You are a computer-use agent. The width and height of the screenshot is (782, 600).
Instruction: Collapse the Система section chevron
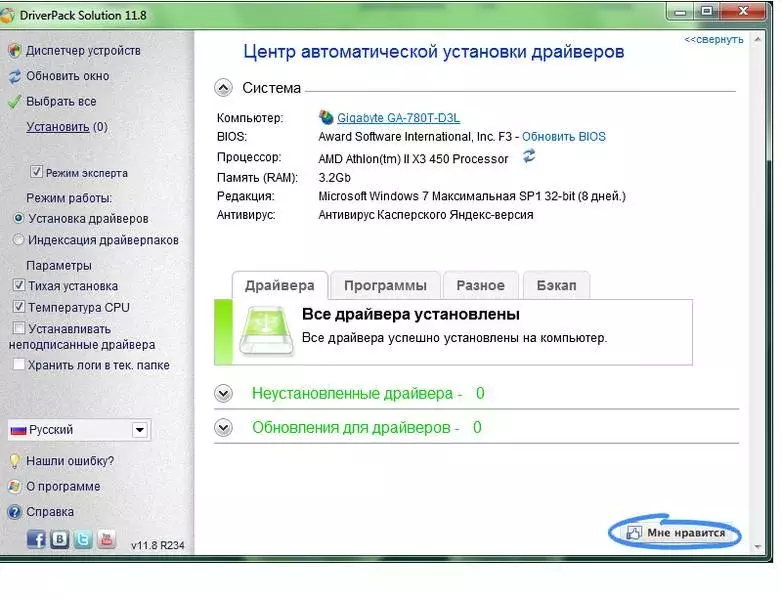click(223, 88)
